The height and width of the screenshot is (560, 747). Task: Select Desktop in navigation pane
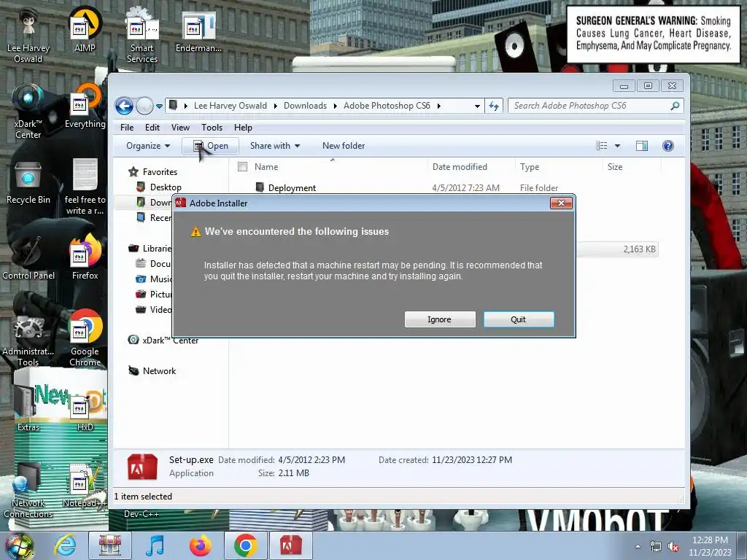point(166,187)
